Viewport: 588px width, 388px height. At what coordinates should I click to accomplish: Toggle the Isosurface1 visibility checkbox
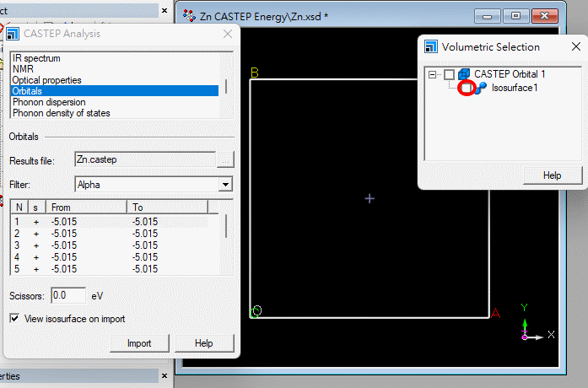[466, 89]
